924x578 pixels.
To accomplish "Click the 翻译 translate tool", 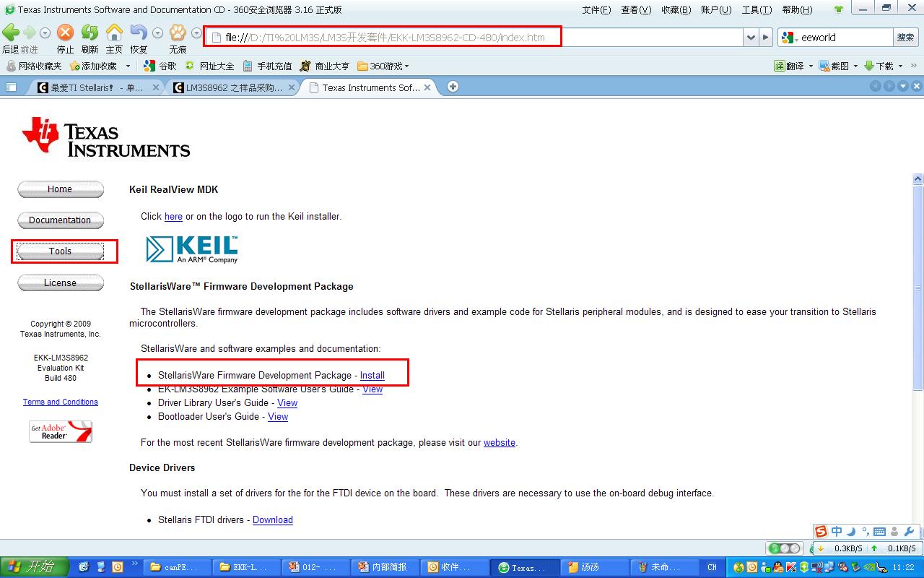I will click(789, 66).
